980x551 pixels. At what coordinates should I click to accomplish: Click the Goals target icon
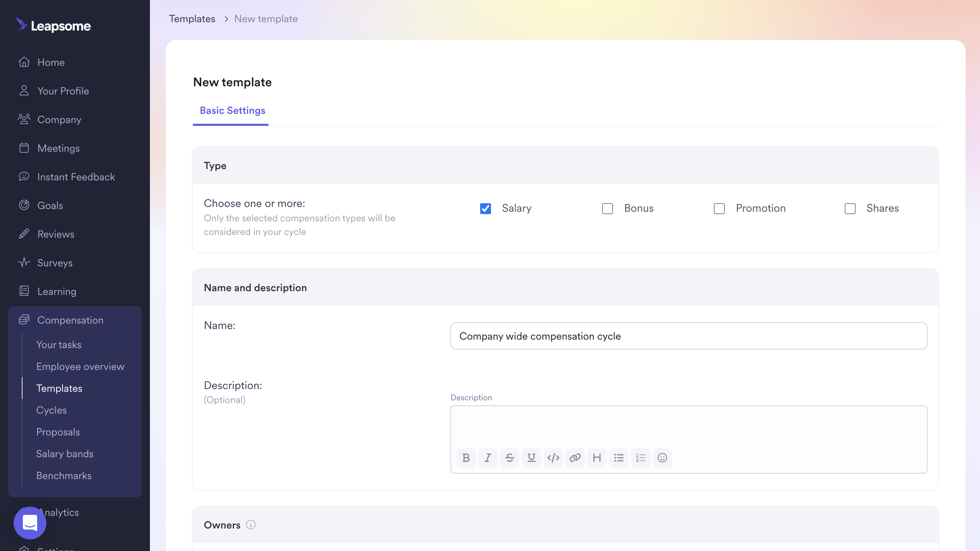[24, 205]
